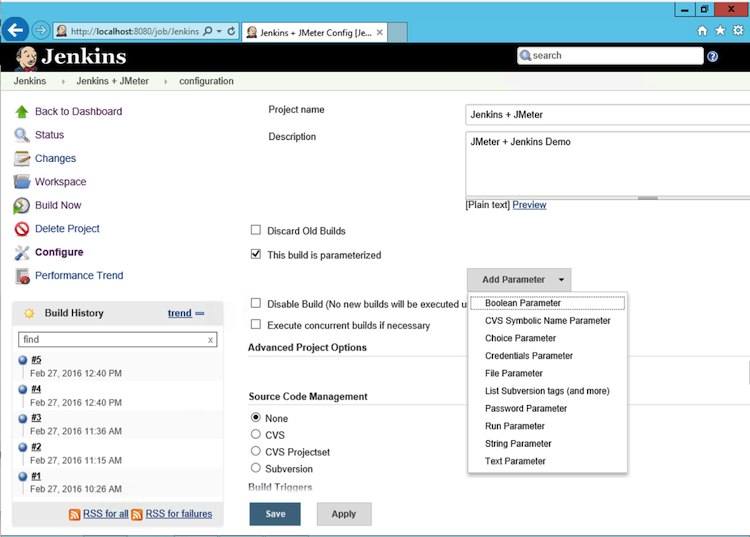Click the Configure tools icon
This screenshot has height=537, width=750.
[x=22, y=252]
